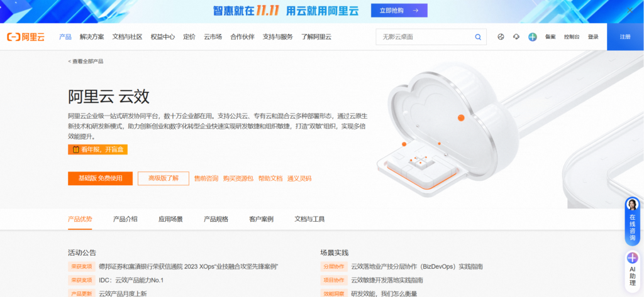Click the 立即抢购 banner button

tap(399, 11)
